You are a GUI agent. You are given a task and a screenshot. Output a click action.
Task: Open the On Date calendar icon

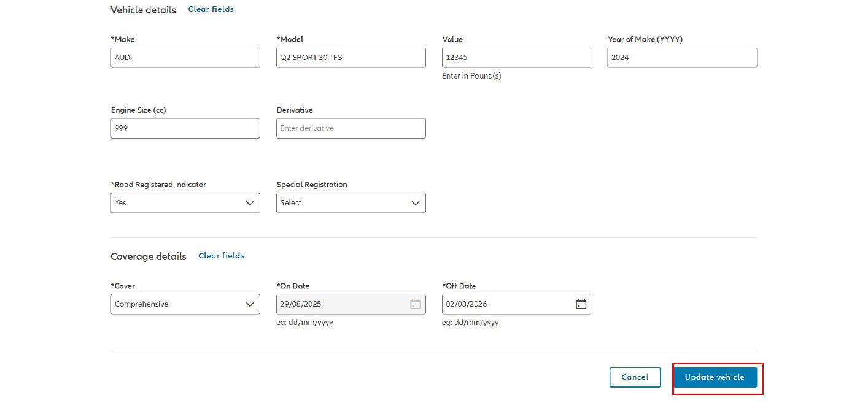pos(416,304)
